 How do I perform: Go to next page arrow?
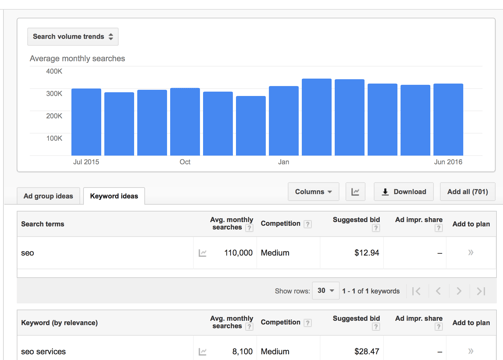[459, 291]
